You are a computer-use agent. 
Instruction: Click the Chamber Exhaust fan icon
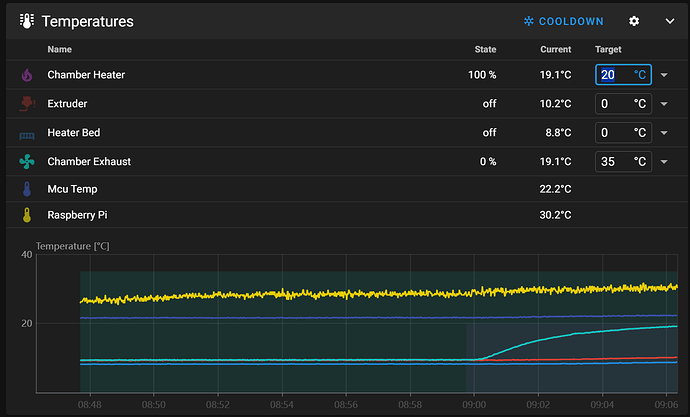click(27, 162)
